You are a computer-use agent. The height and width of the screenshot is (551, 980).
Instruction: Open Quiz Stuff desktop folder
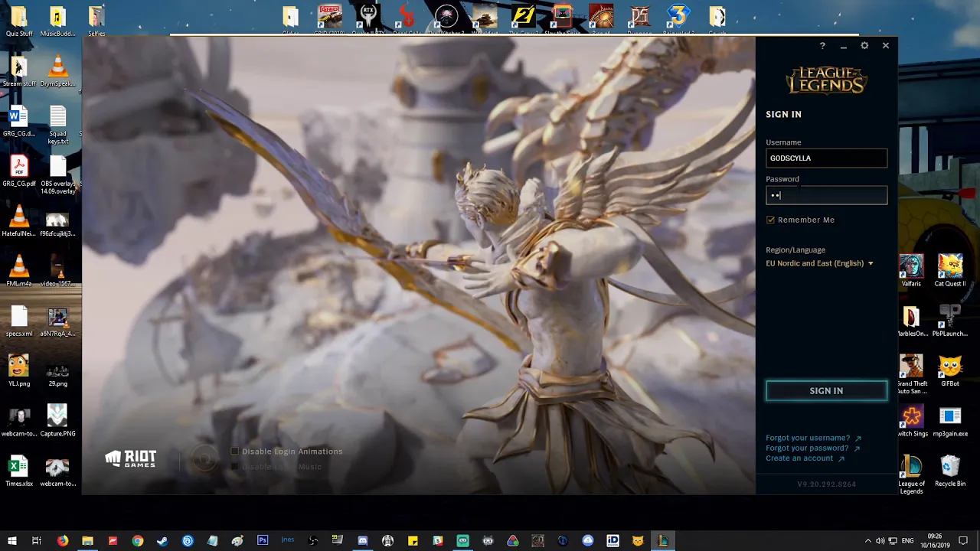click(19, 21)
